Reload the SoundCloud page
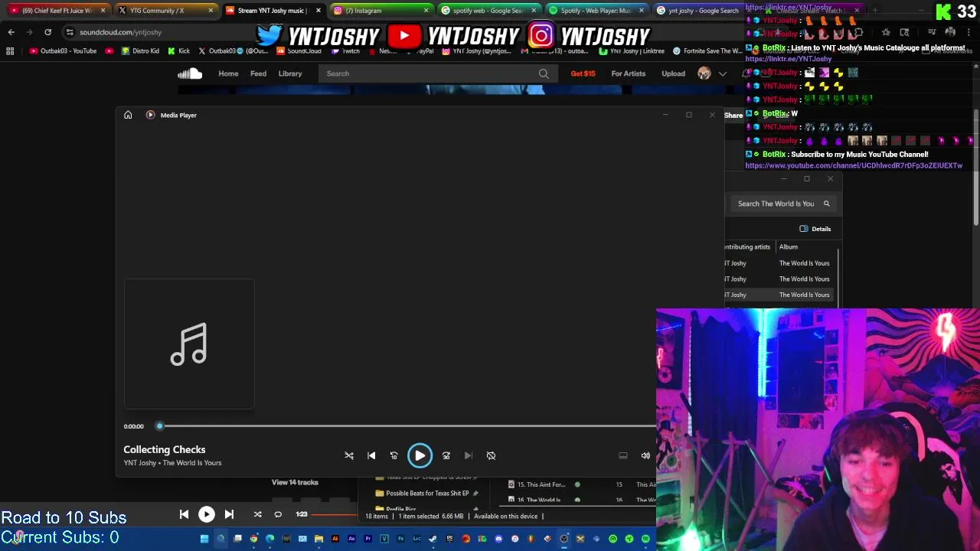 (47, 32)
